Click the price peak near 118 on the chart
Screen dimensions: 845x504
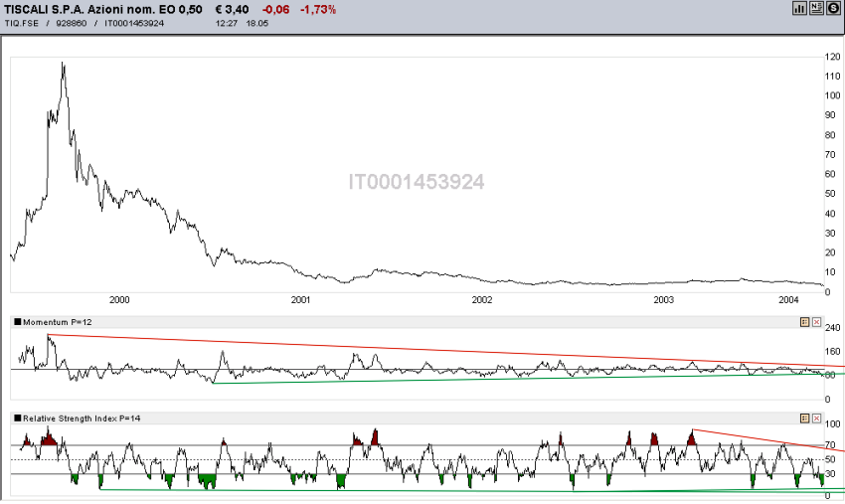click(63, 63)
